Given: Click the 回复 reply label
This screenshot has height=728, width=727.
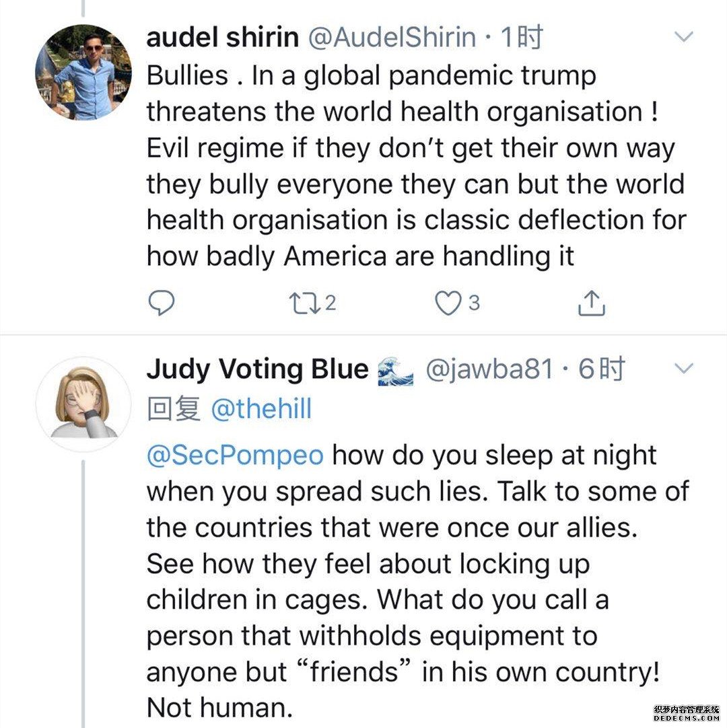Looking at the screenshot, I should [173, 408].
